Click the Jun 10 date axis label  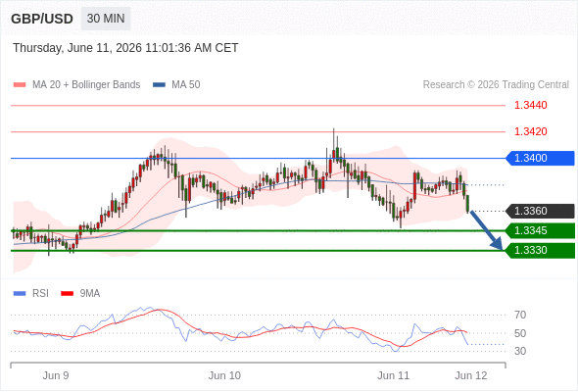tap(224, 375)
